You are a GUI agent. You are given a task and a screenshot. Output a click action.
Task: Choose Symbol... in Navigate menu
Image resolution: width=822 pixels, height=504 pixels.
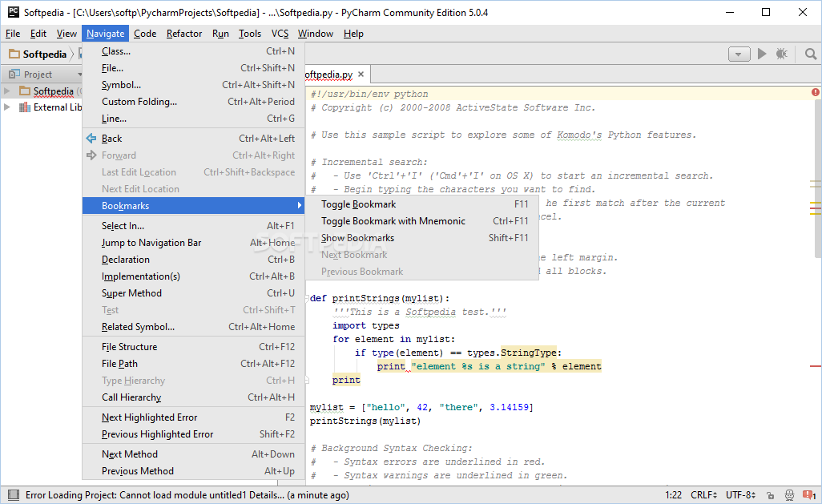coord(193,85)
